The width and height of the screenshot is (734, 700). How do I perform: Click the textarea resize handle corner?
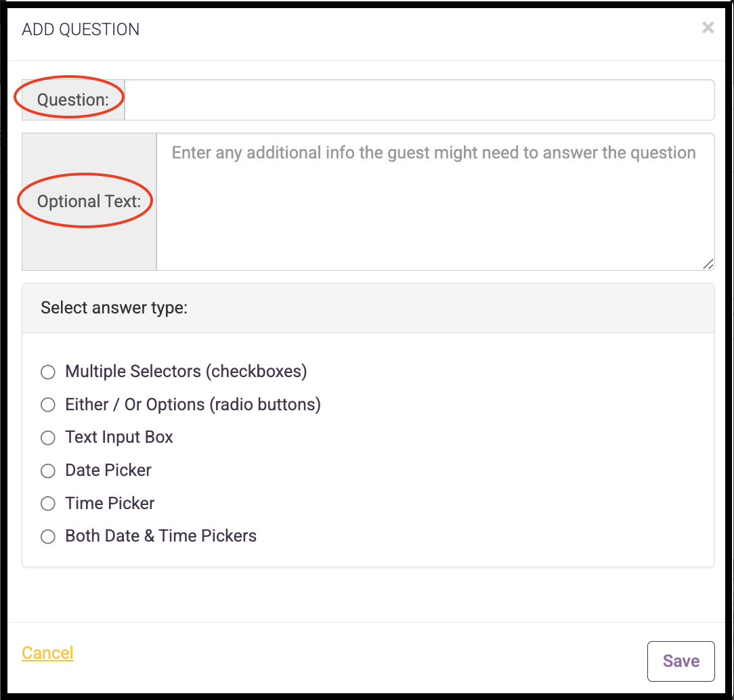tap(708, 265)
